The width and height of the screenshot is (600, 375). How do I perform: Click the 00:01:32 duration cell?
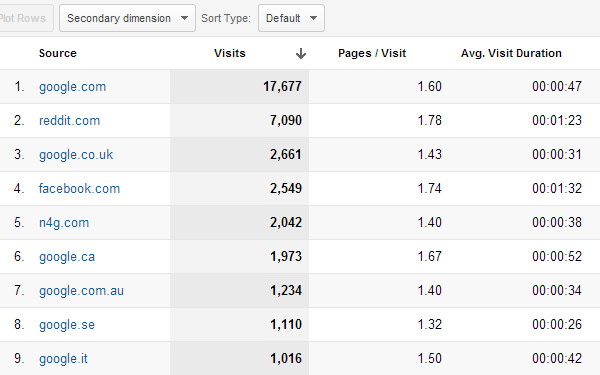[x=557, y=189]
